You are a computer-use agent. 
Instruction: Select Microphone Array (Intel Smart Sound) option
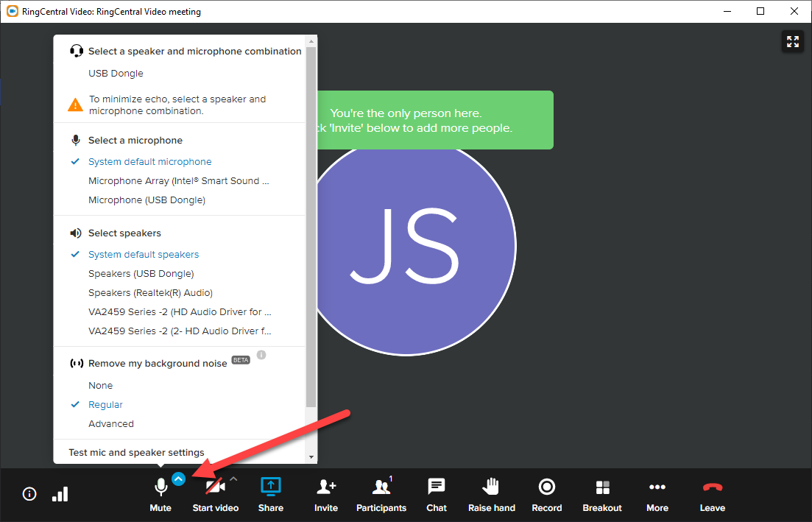point(179,180)
